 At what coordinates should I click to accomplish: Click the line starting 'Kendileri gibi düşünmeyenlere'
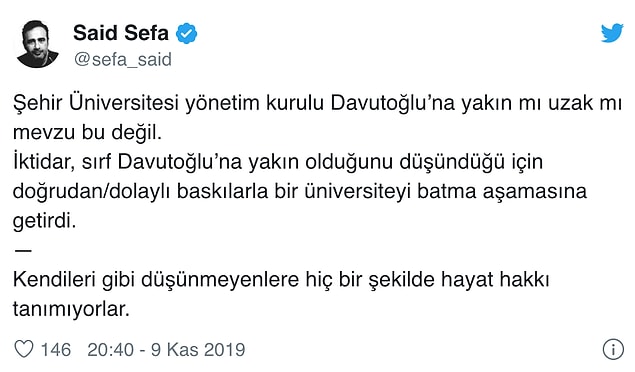pos(281,280)
